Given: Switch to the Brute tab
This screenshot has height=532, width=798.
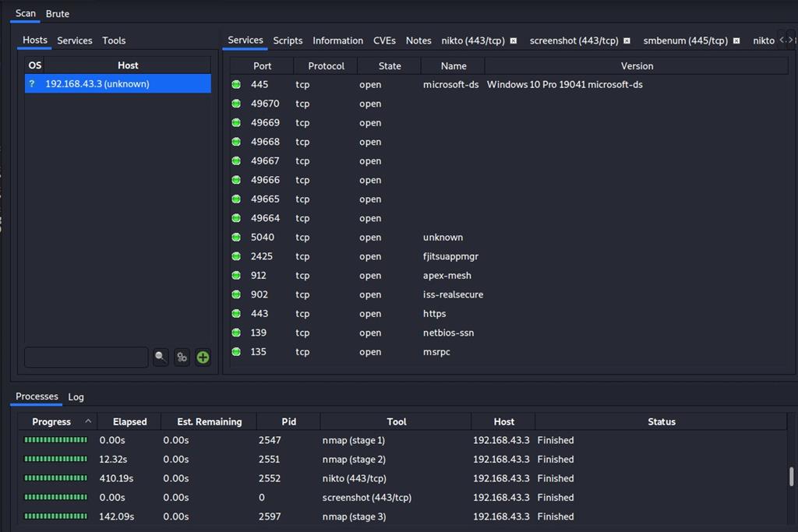Looking at the screenshot, I should click(x=57, y=13).
